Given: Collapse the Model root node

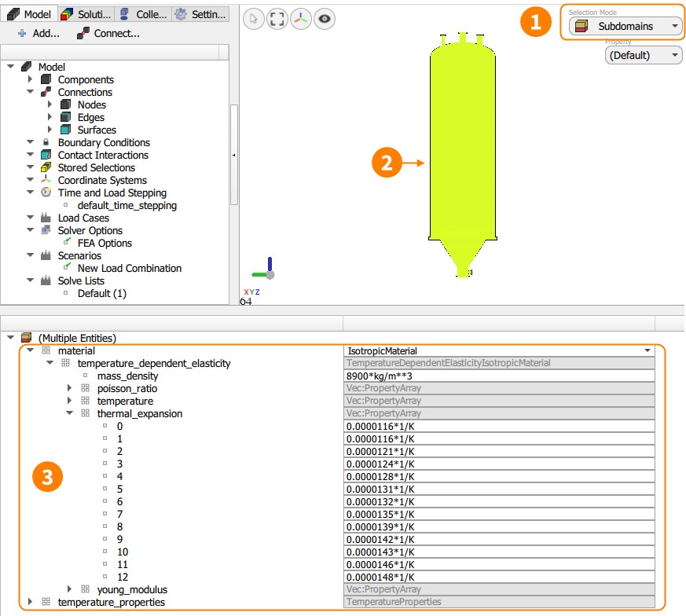Looking at the screenshot, I should click(x=10, y=67).
